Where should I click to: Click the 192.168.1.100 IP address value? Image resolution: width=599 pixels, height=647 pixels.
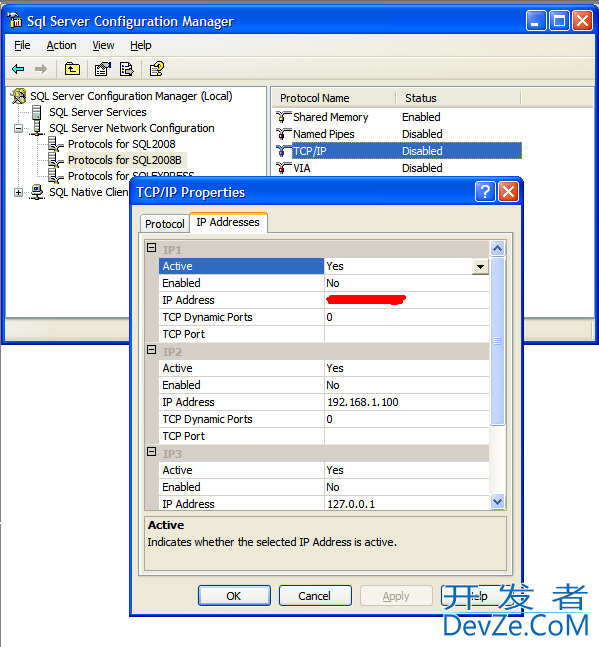point(406,402)
